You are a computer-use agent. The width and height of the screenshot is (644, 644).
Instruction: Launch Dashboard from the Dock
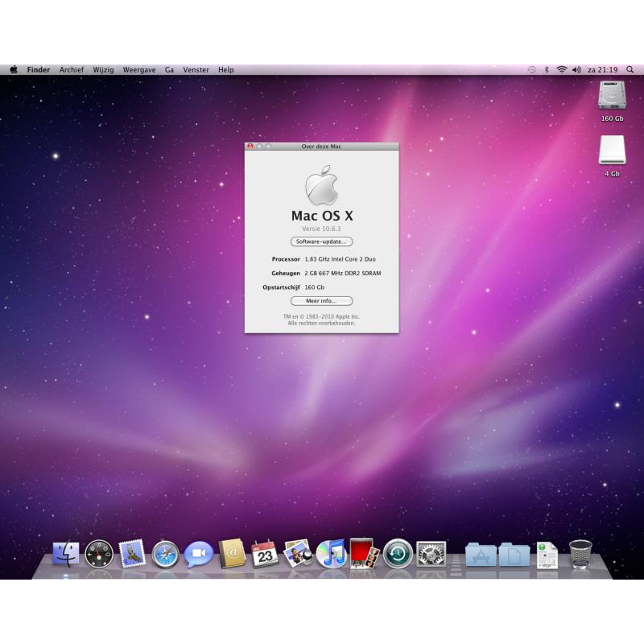99,554
